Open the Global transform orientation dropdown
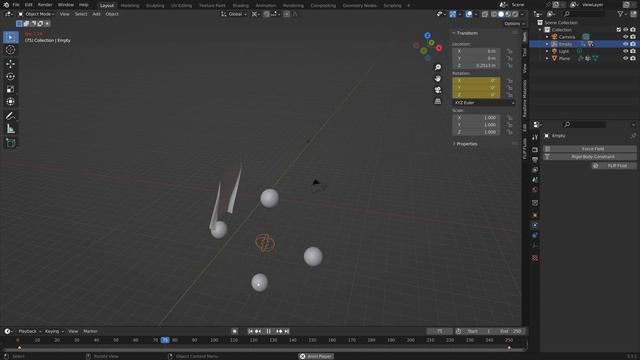The width and height of the screenshot is (640, 360). 234,14
